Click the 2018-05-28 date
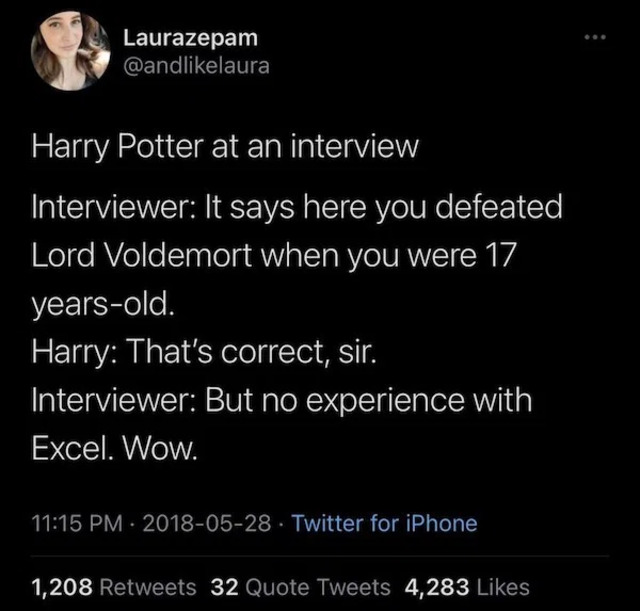The image size is (640, 611). coord(205,522)
